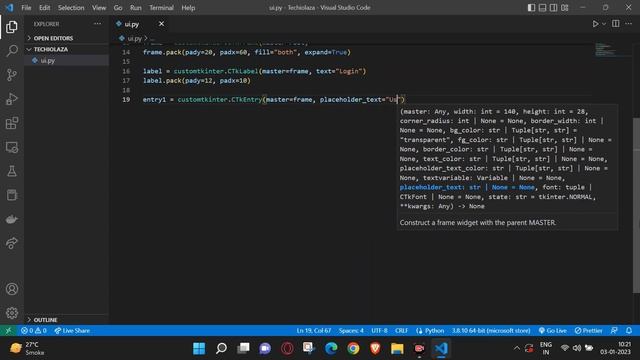This screenshot has width=640, height=360.
Task: Start Live Share from status bar
Action: coord(72,331)
